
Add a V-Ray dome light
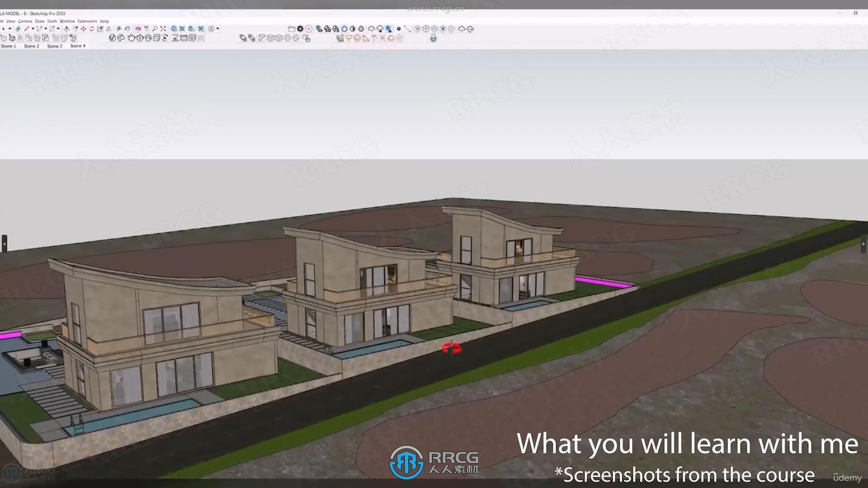[x=391, y=38]
